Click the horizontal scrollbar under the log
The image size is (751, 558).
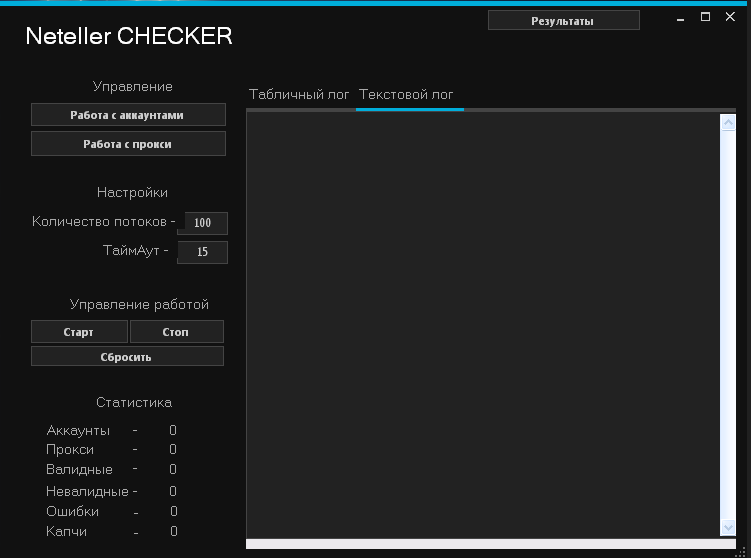coord(490,544)
